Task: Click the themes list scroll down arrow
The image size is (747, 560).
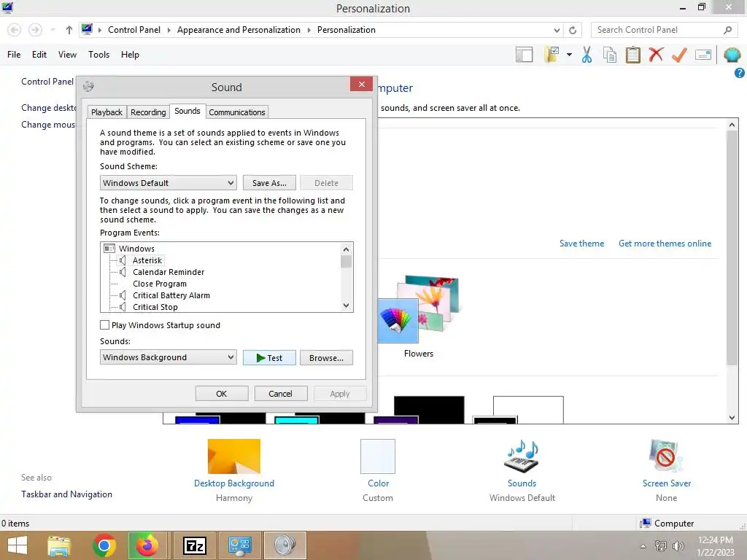Action: (732, 418)
